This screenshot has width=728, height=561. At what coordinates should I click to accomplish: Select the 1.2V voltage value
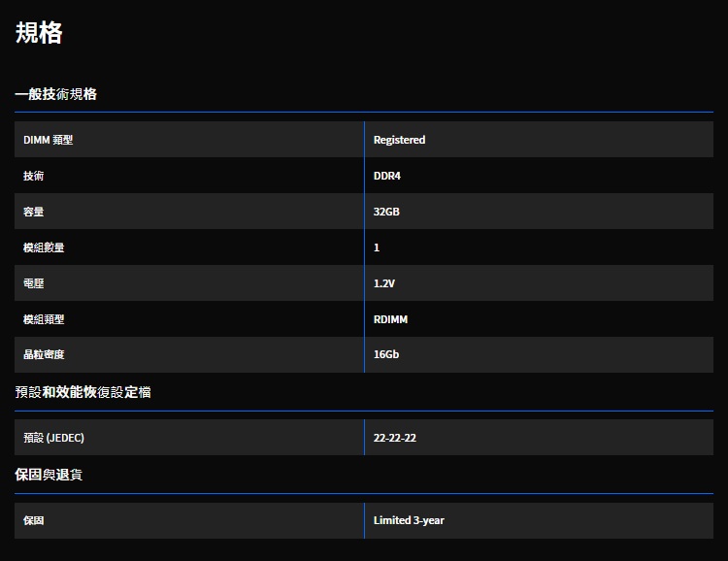(x=384, y=283)
